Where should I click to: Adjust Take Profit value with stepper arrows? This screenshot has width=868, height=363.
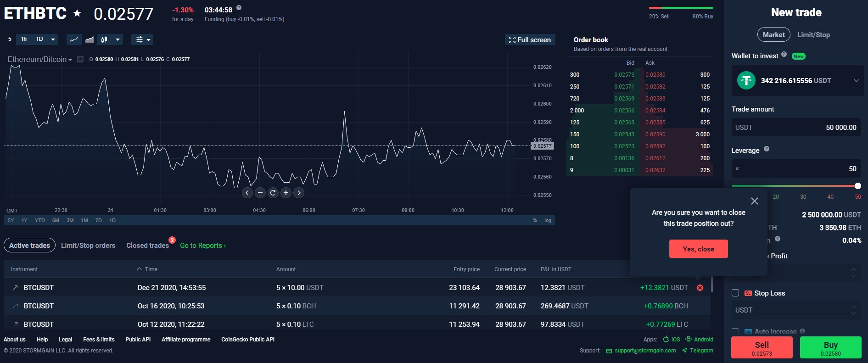tap(853, 273)
